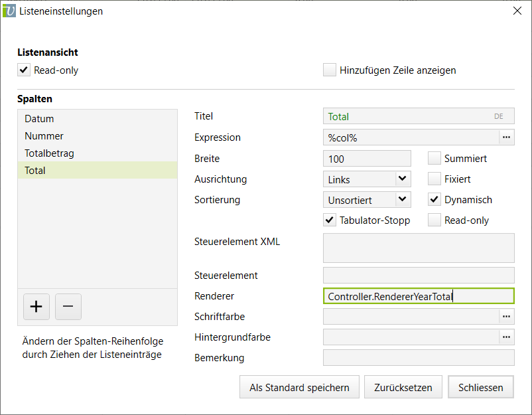
Task: Open the Hintergrundfarbe ellipsis button
Action: click(507, 337)
